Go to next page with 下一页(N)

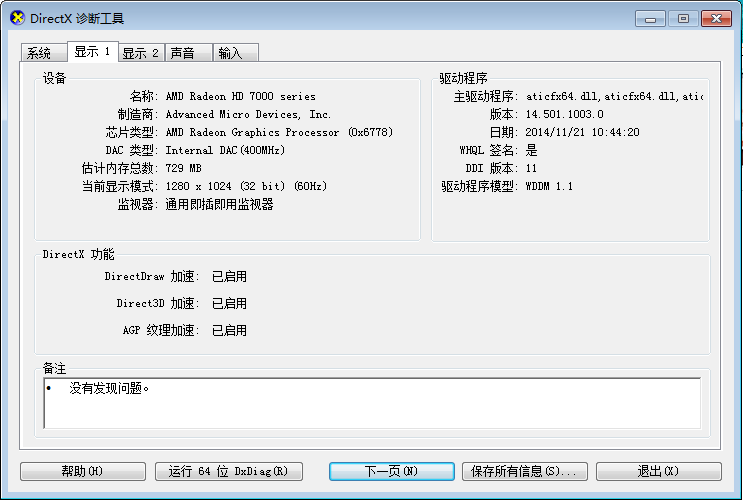point(392,471)
